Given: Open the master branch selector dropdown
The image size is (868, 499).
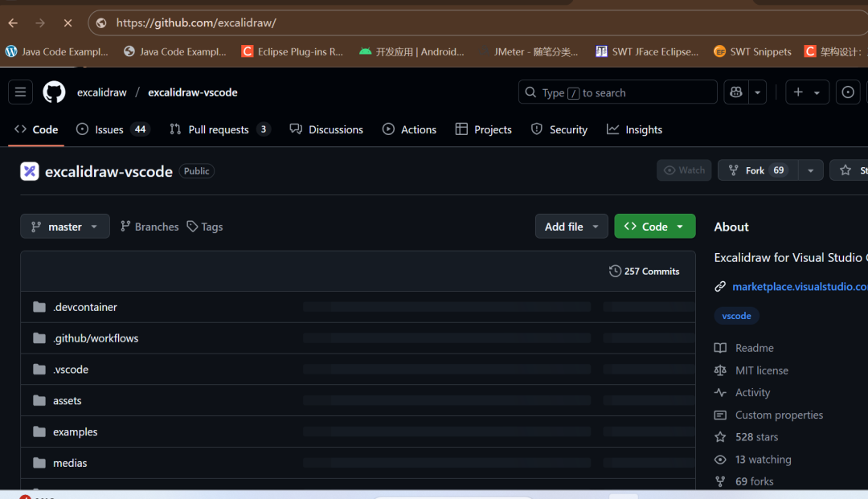Looking at the screenshot, I should pos(65,227).
